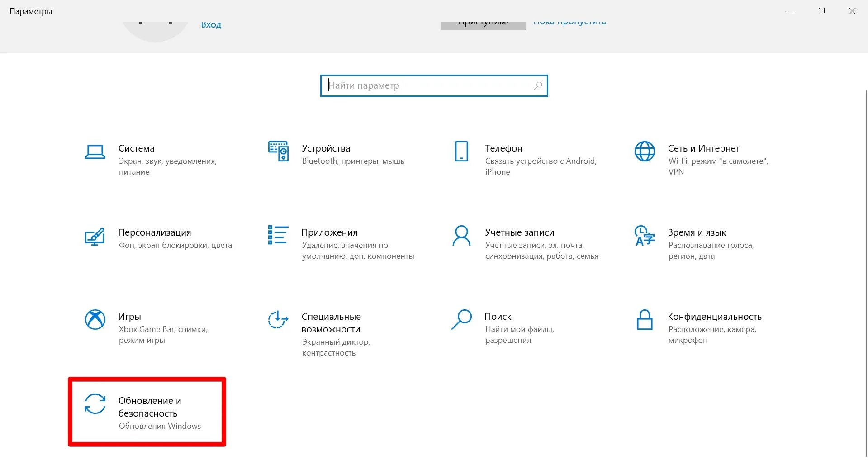Click the text 'Обновления Windows'

(160, 426)
